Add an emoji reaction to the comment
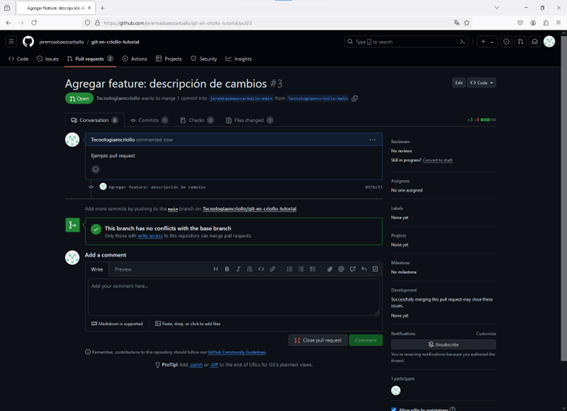Viewport: 567px width, 411px height. [x=95, y=169]
